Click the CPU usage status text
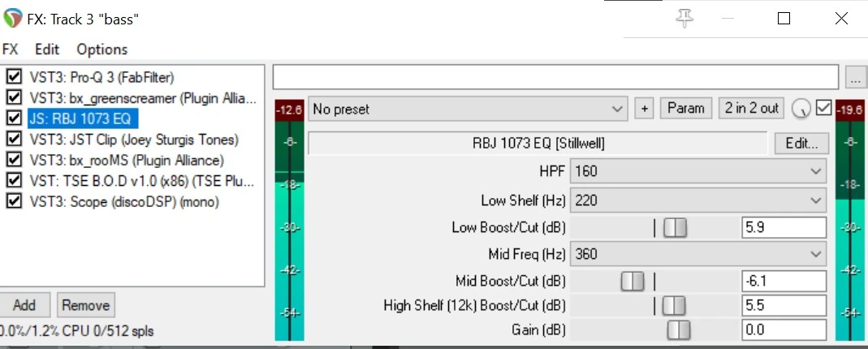The height and width of the screenshot is (349, 868). [77, 331]
